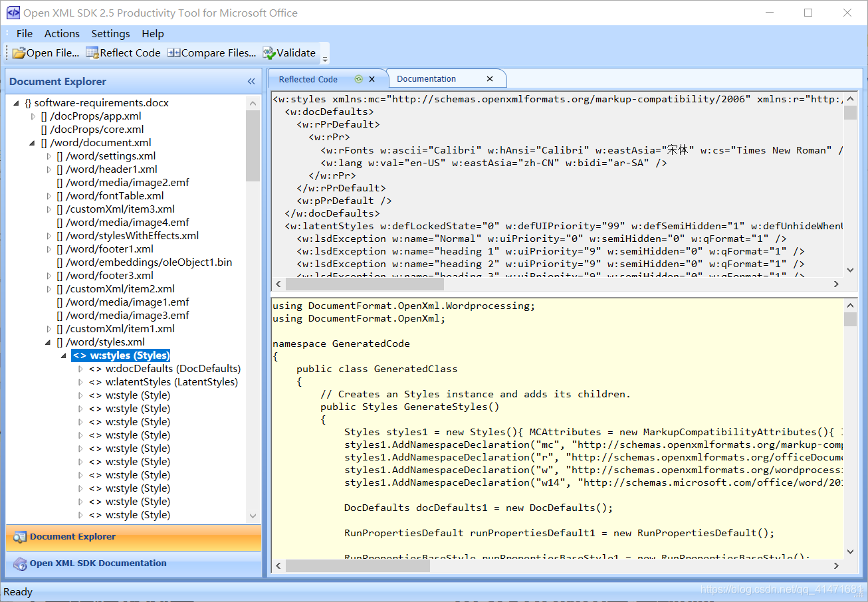Click the Document Explorer pane button

(134, 537)
